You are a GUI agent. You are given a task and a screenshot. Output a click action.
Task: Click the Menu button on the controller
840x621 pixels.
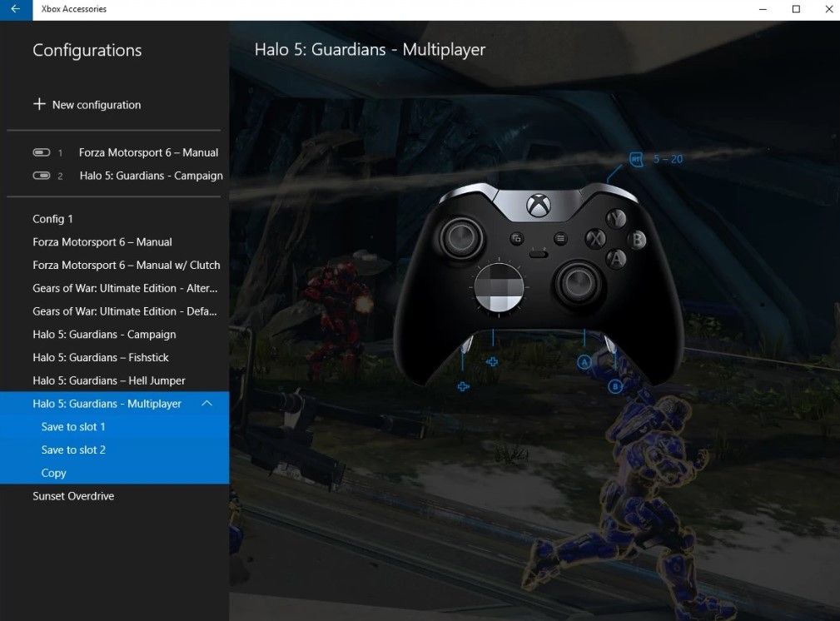coord(560,238)
